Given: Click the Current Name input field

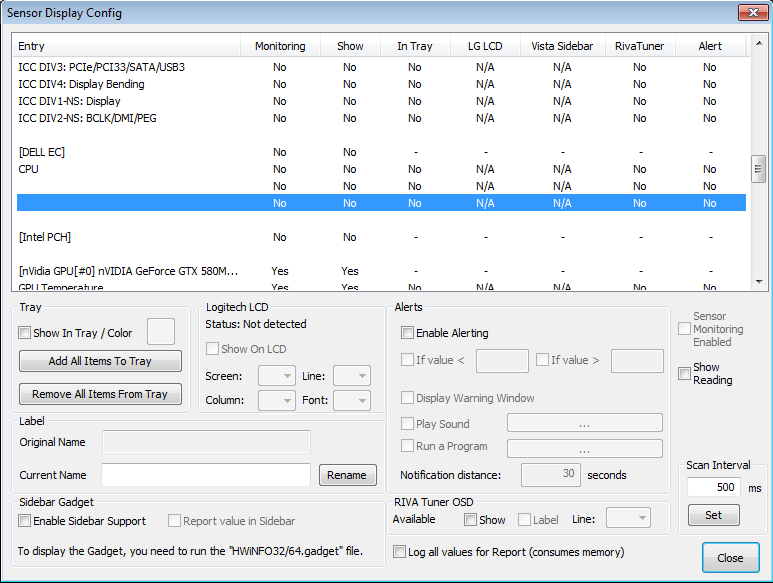Looking at the screenshot, I should 206,475.
